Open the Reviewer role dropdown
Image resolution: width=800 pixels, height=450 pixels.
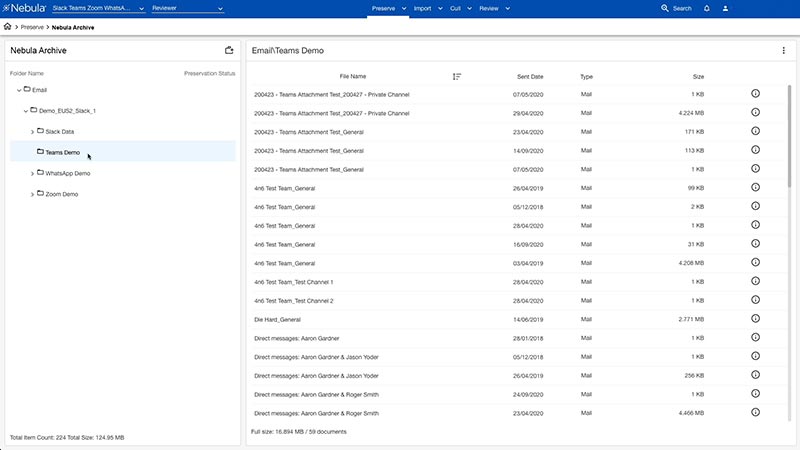point(187,8)
